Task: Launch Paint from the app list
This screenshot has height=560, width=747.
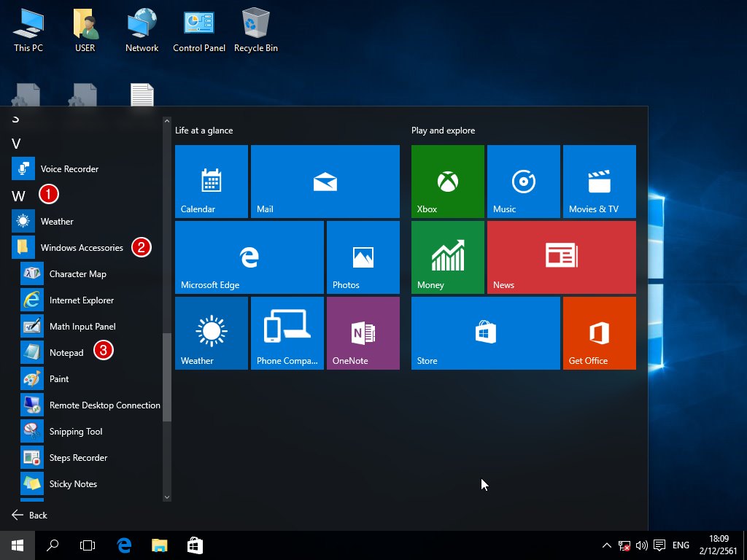Action: [x=59, y=379]
